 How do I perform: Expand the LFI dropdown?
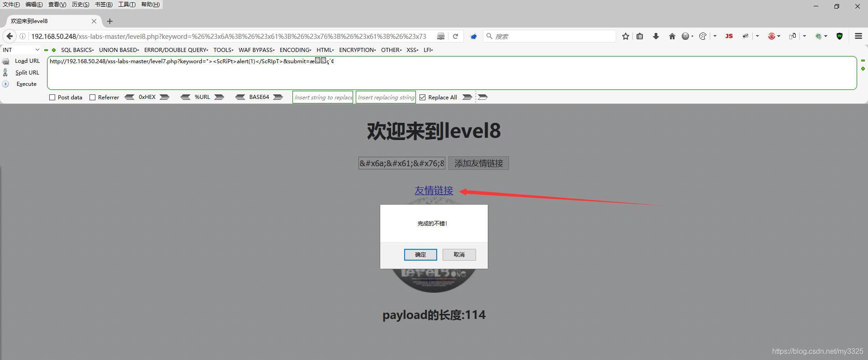coord(428,50)
